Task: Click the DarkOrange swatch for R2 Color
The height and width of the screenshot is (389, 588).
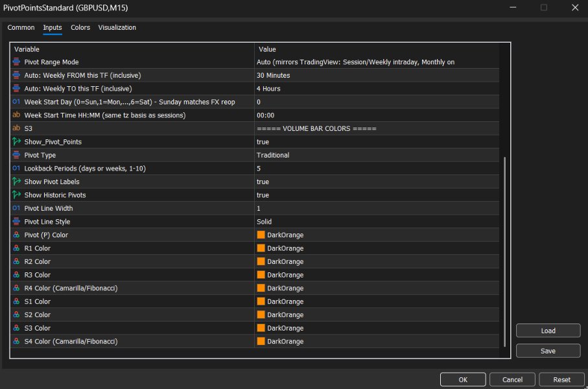Action: pyautogui.click(x=261, y=261)
